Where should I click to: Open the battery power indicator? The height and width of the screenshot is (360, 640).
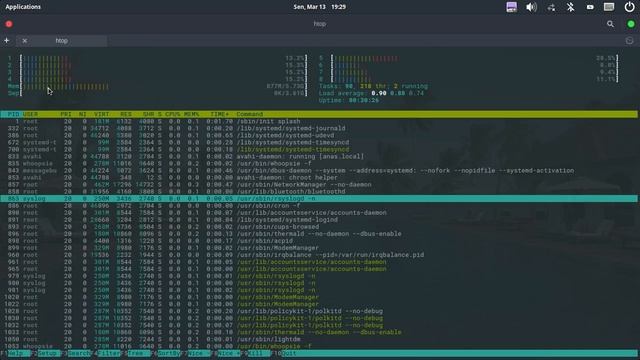[x=590, y=7]
